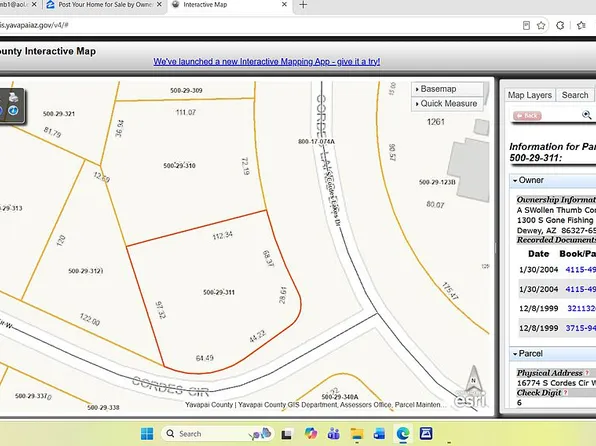Open the 3211320 document link
596x446 pixels.
click(x=582, y=308)
